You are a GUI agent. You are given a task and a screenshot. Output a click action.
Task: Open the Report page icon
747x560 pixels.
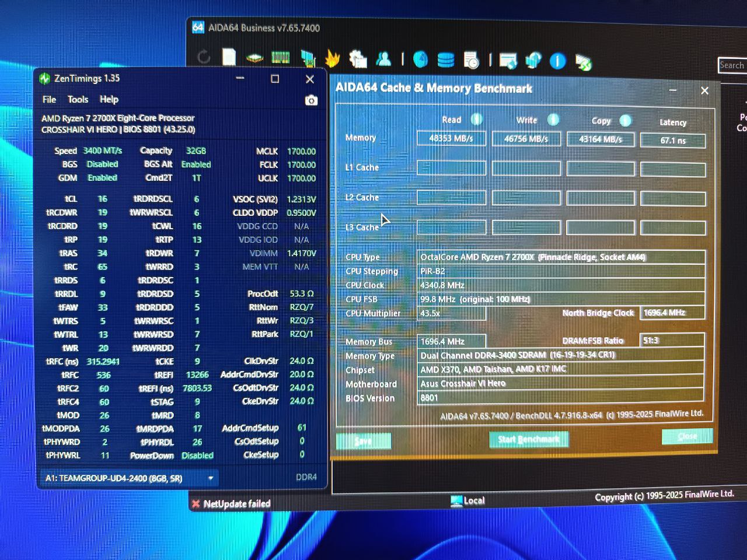(229, 57)
